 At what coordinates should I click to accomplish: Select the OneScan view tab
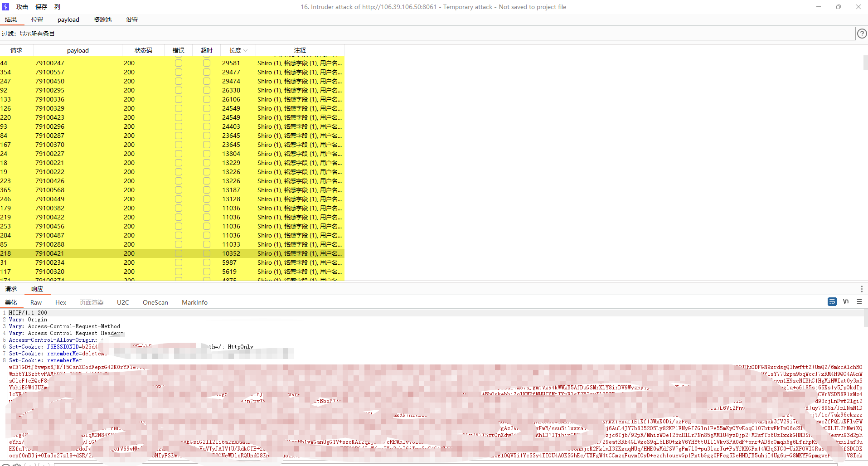coord(155,302)
